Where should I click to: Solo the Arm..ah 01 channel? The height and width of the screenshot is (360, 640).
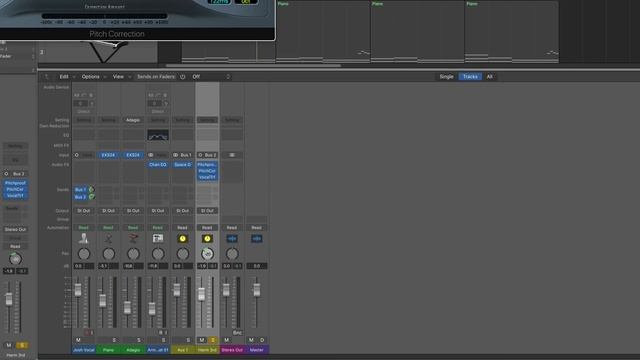164,340
